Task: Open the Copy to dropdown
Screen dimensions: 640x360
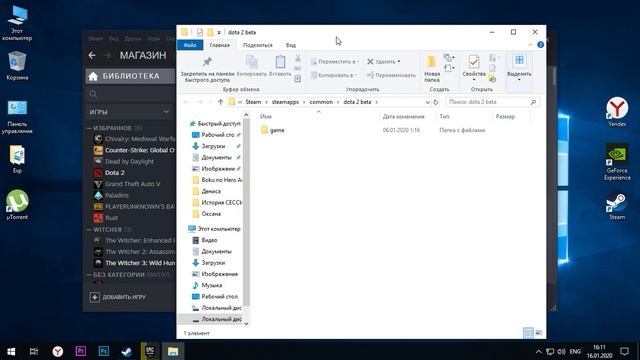Action: point(334,75)
